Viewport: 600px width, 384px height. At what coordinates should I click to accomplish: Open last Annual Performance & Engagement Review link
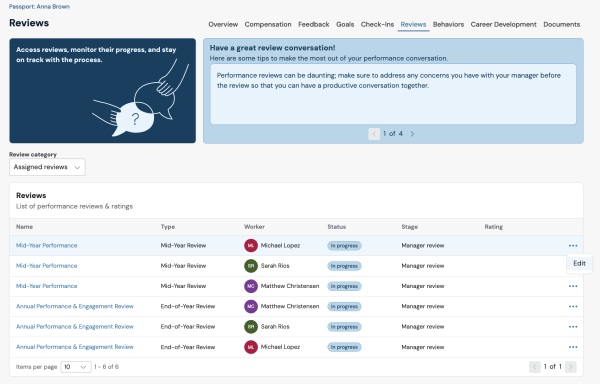pos(75,347)
